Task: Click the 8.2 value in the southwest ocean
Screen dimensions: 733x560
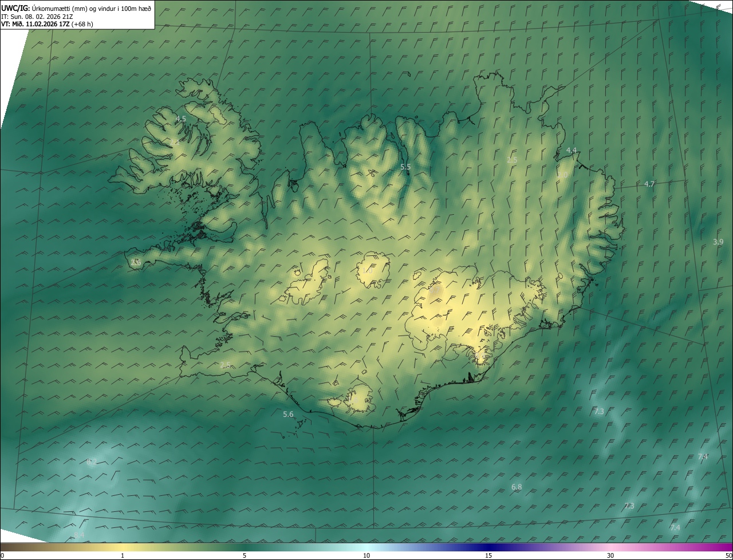Action: (91, 462)
